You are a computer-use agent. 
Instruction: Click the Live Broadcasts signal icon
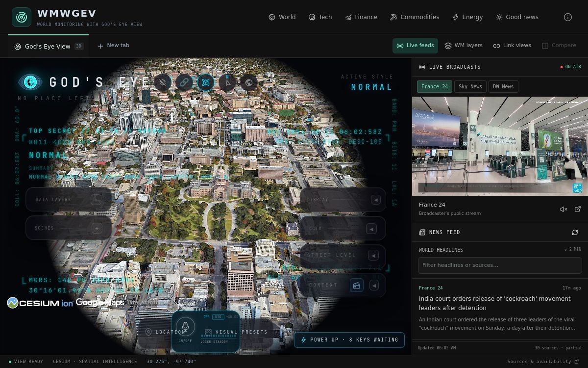point(422,67)
